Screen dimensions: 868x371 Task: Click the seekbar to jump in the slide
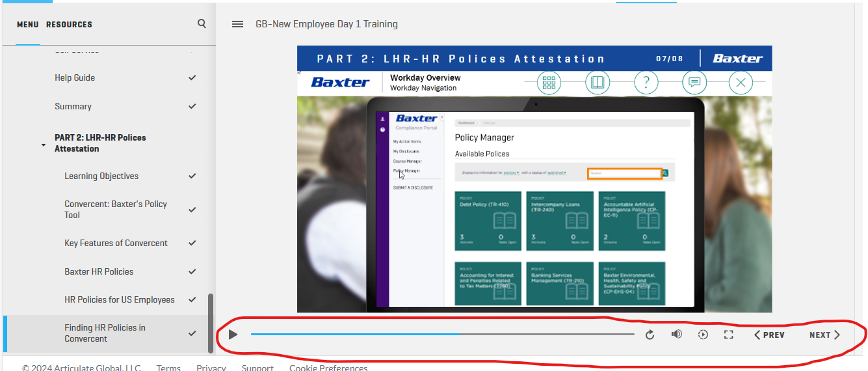pyautogui.click(x=442, y=335)
